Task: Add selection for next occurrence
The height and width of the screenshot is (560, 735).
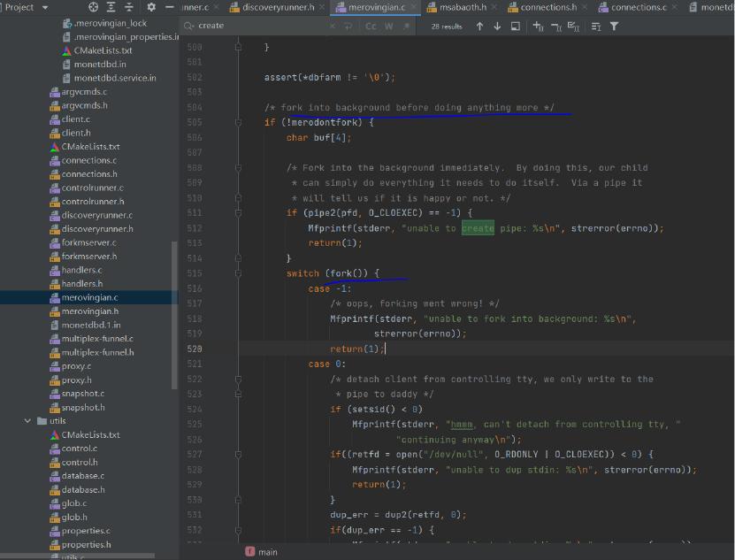Action: coord(538,27)
